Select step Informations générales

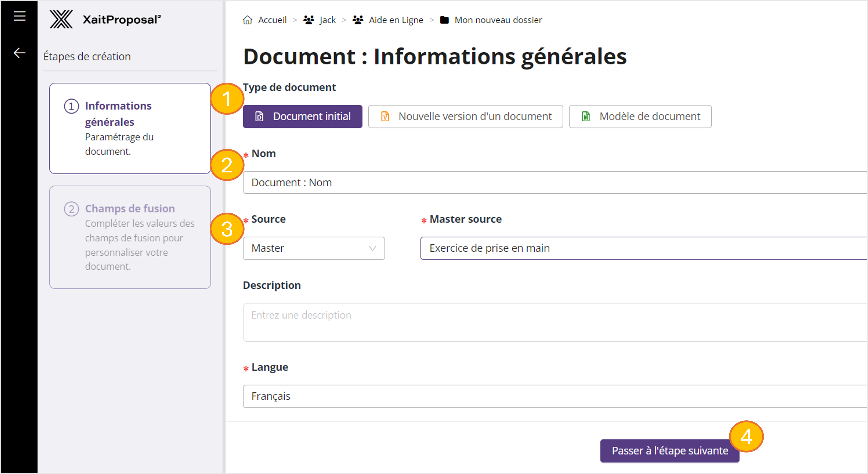click(x=130, y=128)
